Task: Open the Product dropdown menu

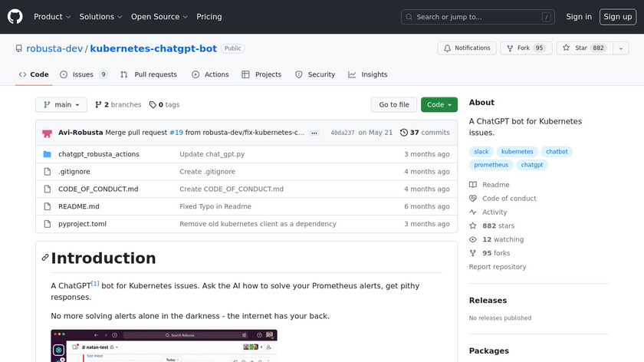Action: (52, 17)
